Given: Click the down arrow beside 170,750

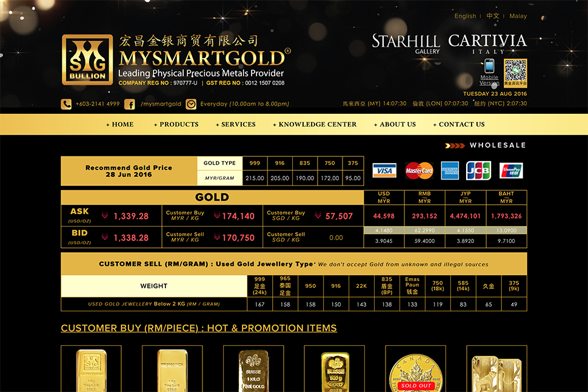Looking at the screenshot, I should click(217, 237).
